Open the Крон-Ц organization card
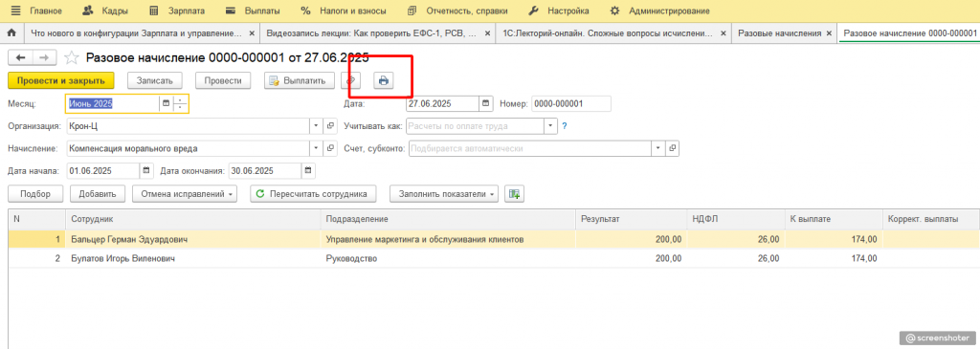This screenshot has height=349, width=980. (x=330, y=126)
